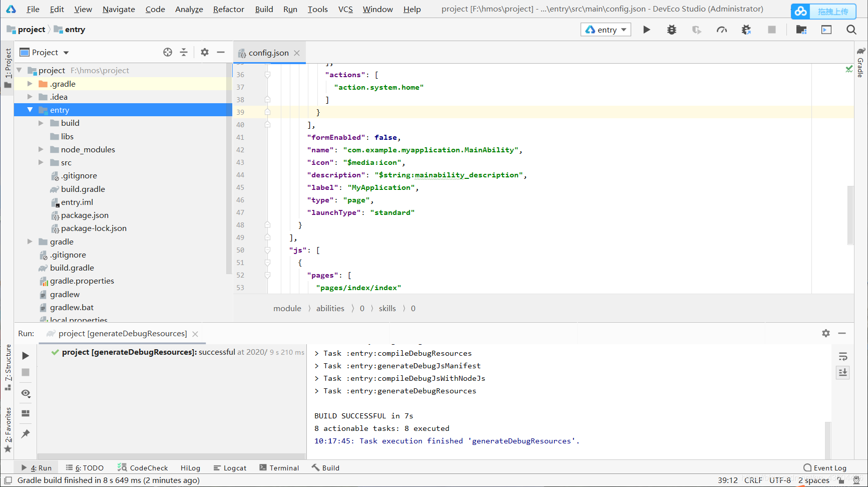Open the Build menu
The height and width of the screenshot is (487, 868).
pos(264,9)
